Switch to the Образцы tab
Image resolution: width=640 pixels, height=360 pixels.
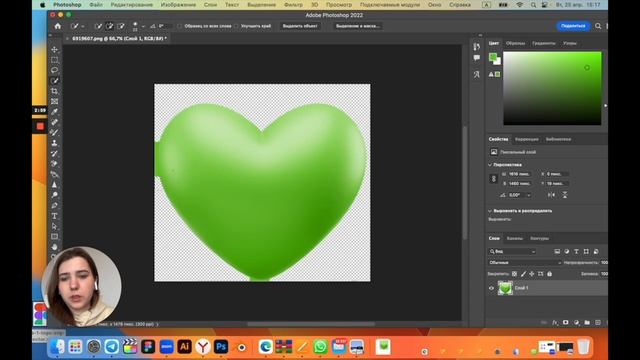(x=516, y=43)
